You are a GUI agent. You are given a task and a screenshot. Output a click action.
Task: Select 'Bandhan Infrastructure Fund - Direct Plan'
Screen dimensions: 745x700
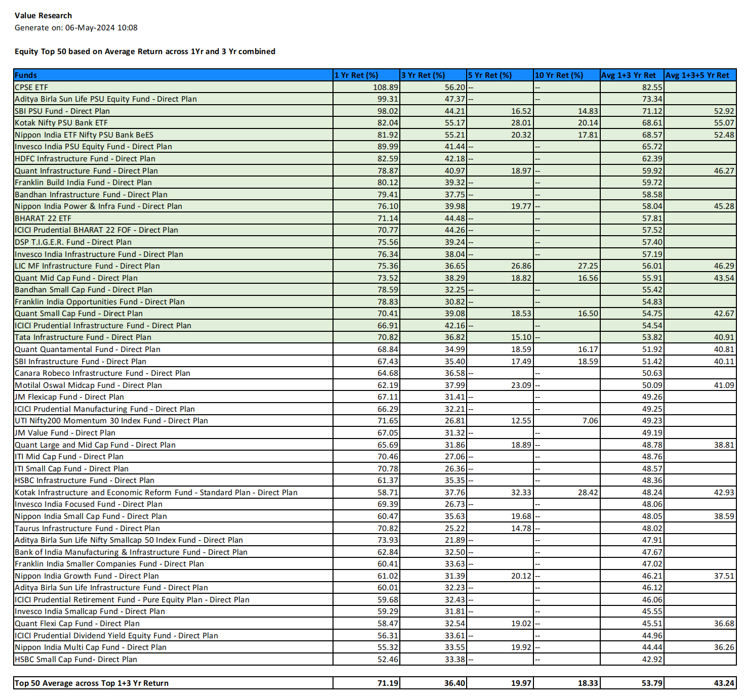[x=91, y=194]
